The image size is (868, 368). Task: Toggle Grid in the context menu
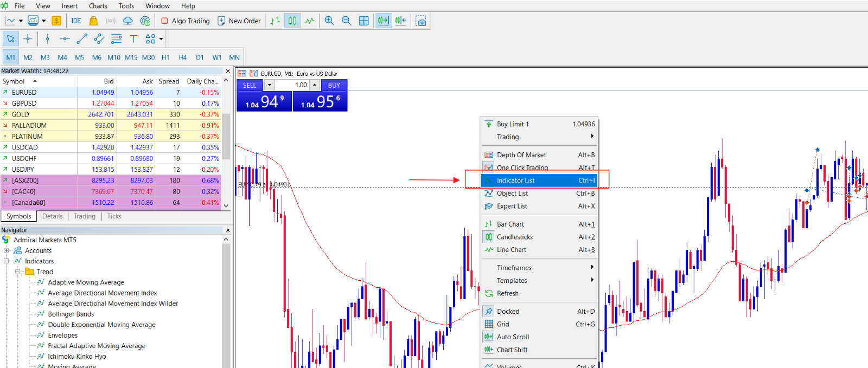(x=539, y=324)
